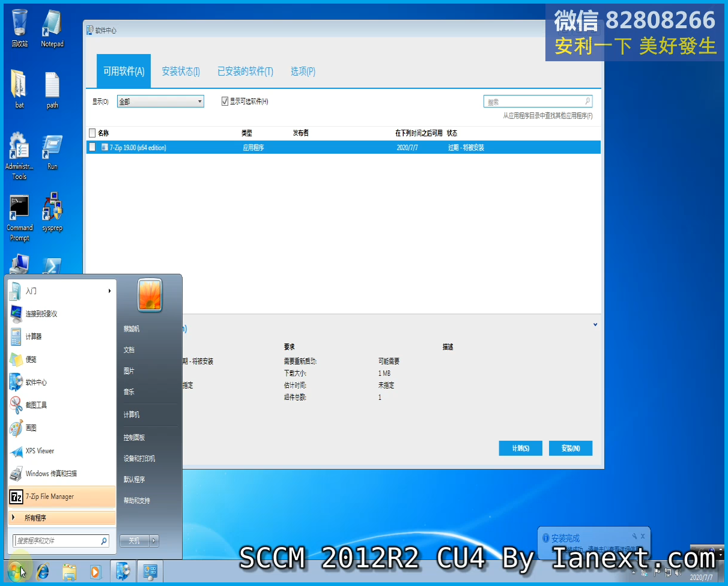728x586 pixels.
Task: Expand 所有程序 in the Start menu
Action: click(61, 518)
